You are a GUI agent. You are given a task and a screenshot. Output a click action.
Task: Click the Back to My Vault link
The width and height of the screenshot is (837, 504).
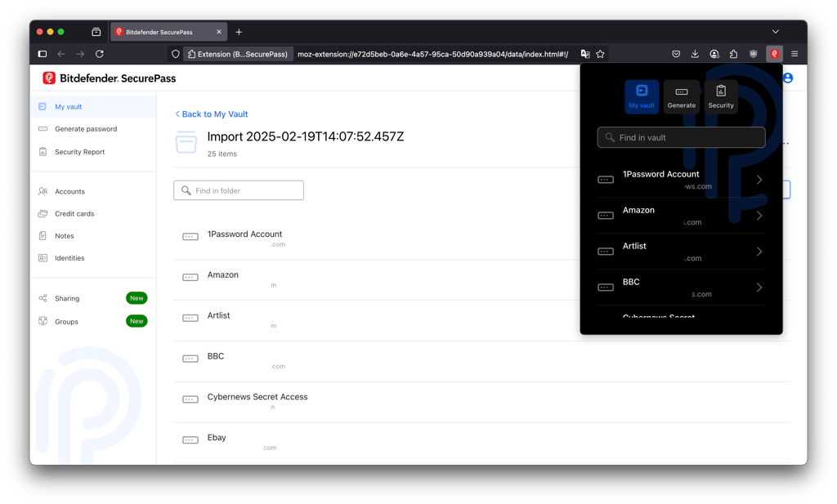click(212, 114)
